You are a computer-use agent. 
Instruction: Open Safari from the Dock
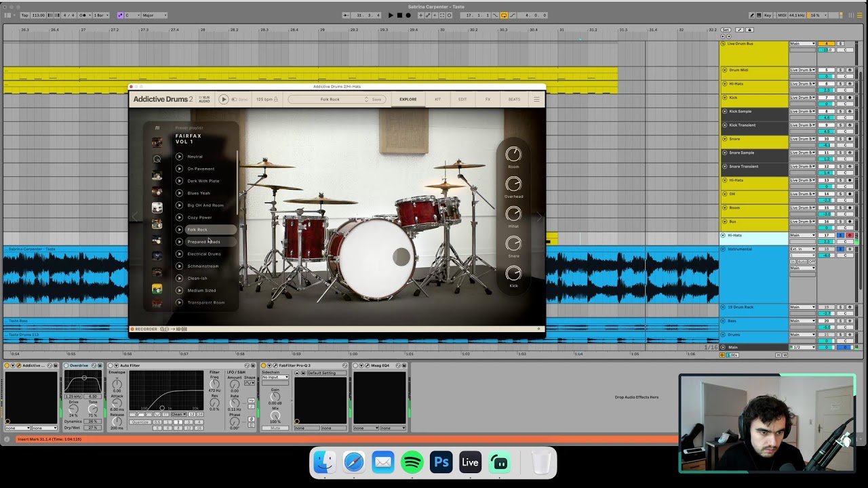[353, 463]
